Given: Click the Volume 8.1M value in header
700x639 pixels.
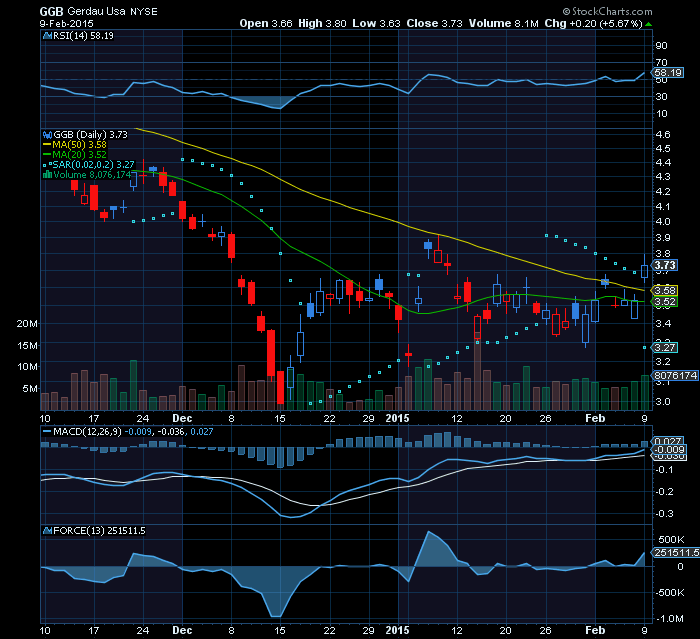Looking at the screenshot, I should (x=504, y=23).
